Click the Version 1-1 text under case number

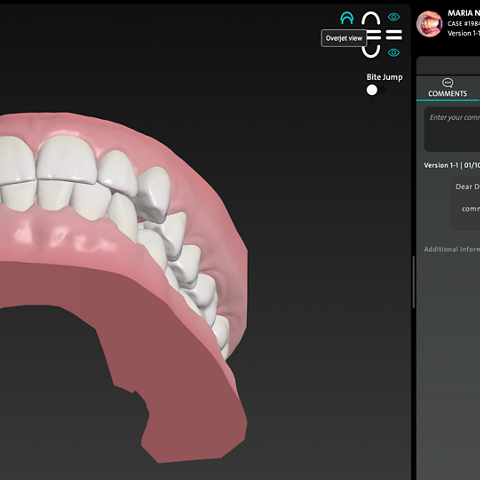pyautogui.click(x=464, y=33)
